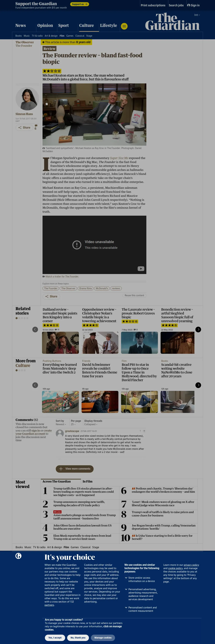Click the YouTube logo on the video
Viewport: 215px width, 644px height.
[x=141, y=269]
